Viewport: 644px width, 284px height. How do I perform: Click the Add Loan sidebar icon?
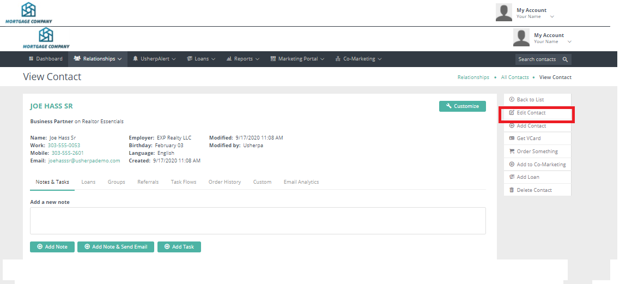(x=512, y=177)
